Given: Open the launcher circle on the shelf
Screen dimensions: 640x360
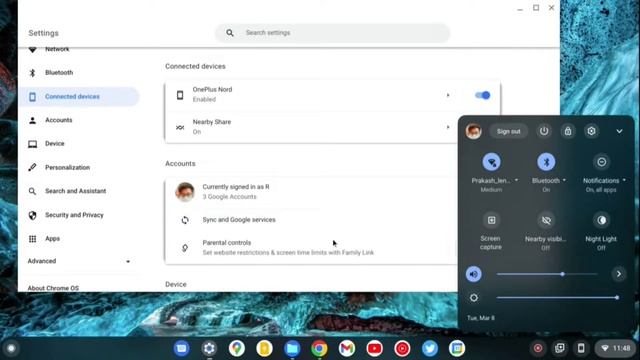Looking at the screenshot, I should [11, 348].
